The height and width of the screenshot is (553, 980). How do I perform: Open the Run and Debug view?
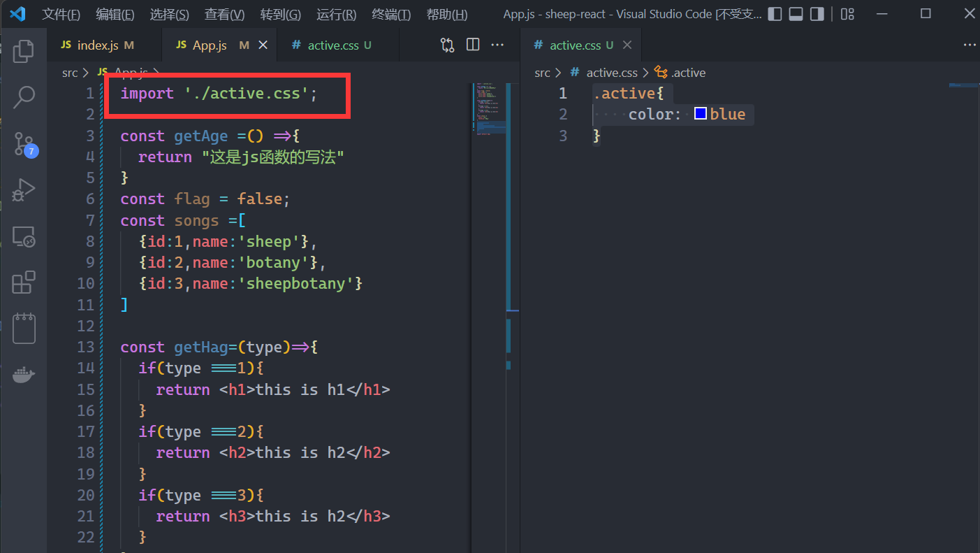pyautogui.click(x=24, y=190)
